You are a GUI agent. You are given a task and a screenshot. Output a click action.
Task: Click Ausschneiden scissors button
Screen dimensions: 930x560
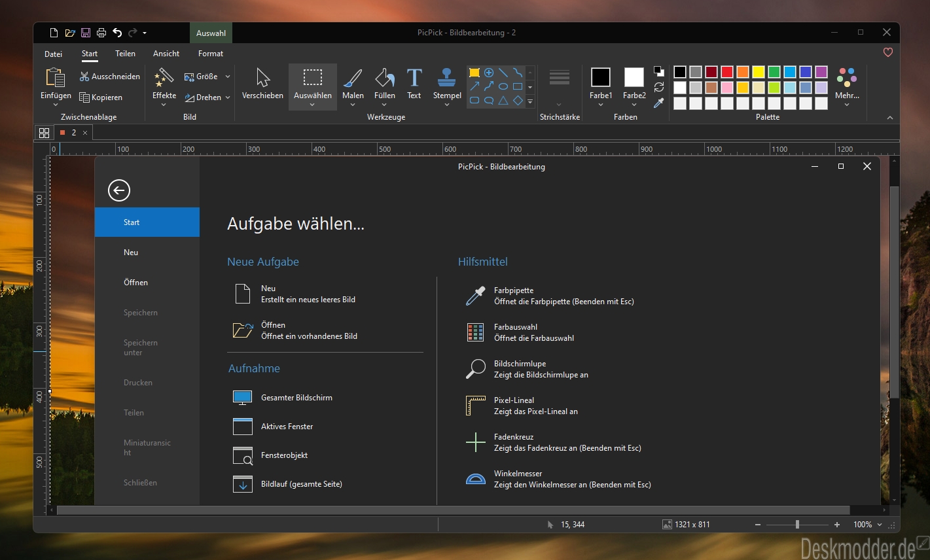110,77
